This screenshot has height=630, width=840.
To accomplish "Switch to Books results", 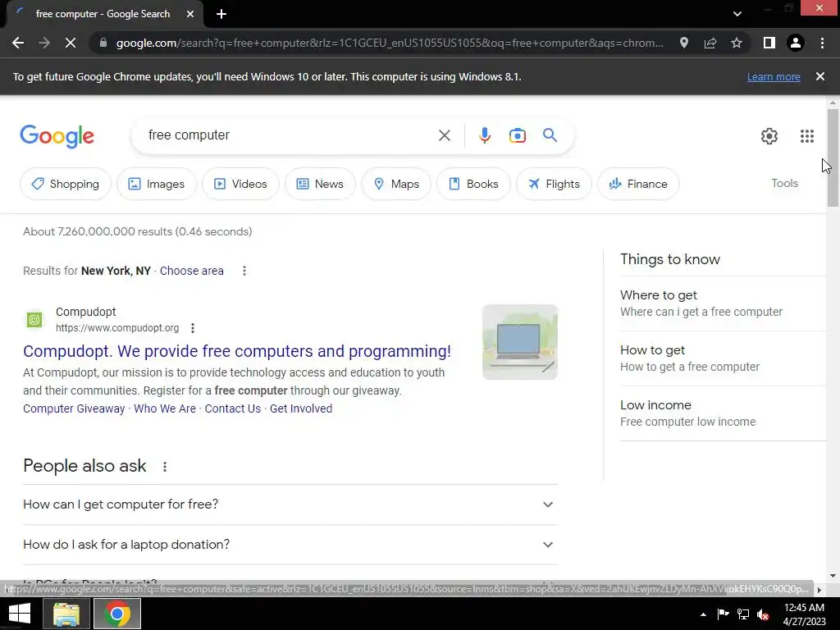I will point(473,184).
